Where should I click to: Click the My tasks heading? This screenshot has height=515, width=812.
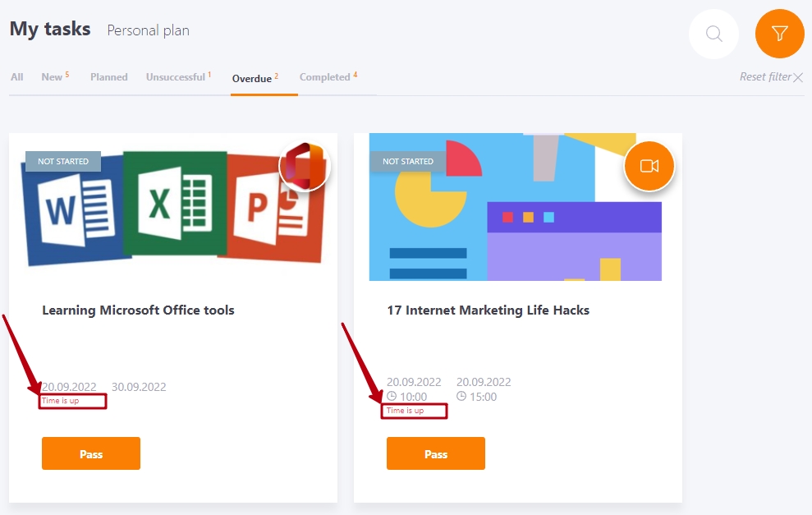[x=50, y=29]
